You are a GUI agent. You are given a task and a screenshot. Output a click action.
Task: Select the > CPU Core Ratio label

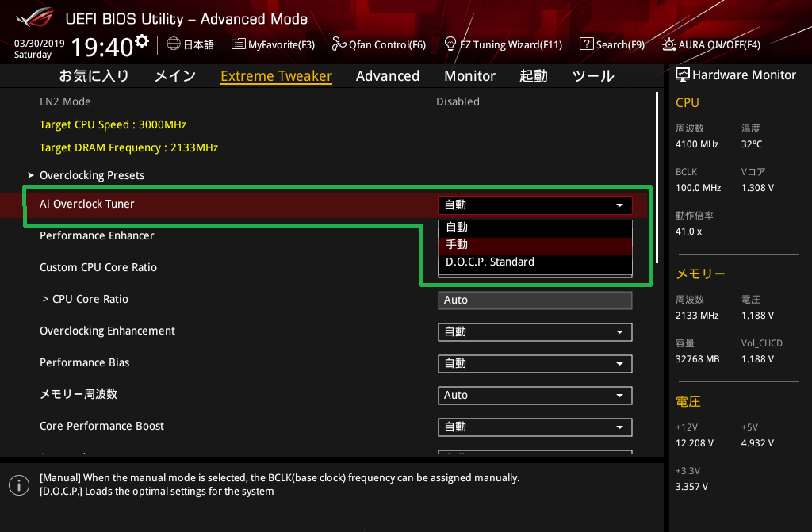click(86, 299)
